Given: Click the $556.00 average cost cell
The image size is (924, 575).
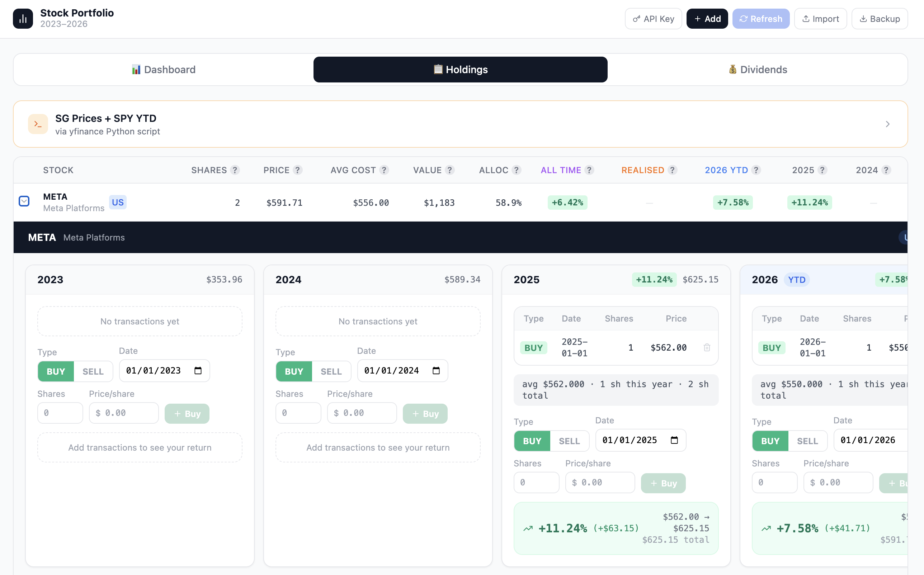Looking at the screenshot, I should point(371,203).
